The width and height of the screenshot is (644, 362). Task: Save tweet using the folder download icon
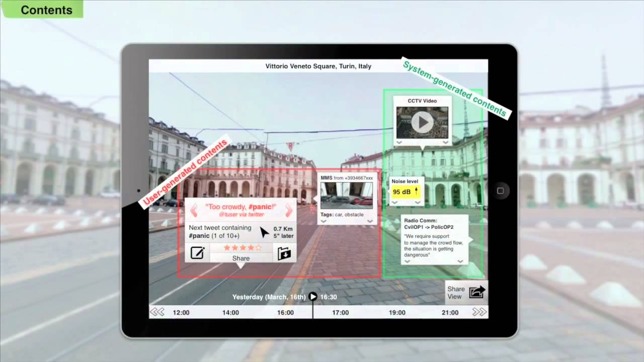click(x=284, y=253)
